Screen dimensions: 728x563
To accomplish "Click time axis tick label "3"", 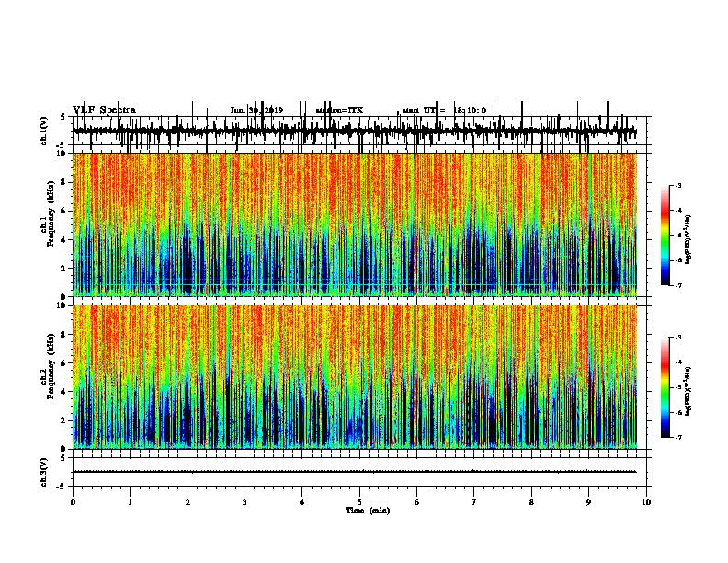I will (245, 502).
